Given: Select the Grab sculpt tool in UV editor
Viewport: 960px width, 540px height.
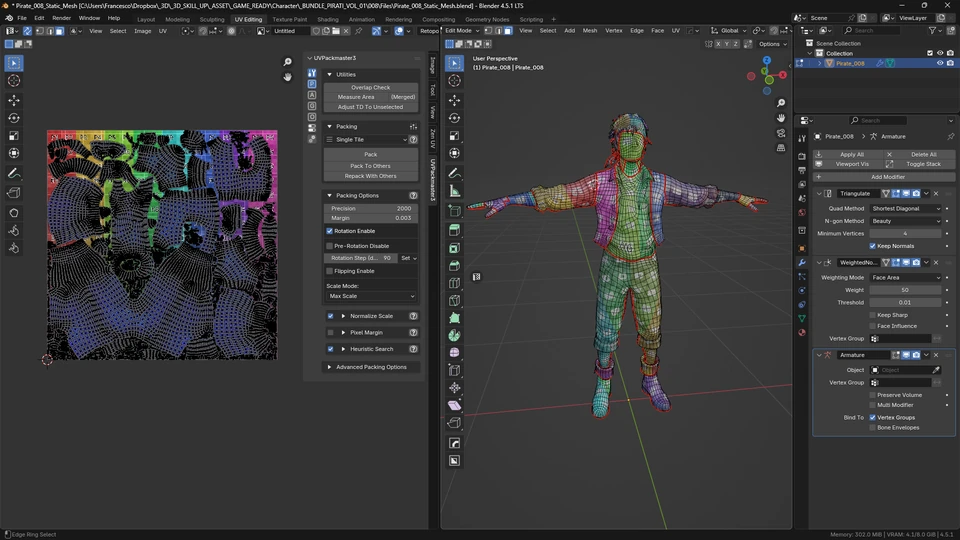Looking at the screenshot, I should [x=13, y=213].
